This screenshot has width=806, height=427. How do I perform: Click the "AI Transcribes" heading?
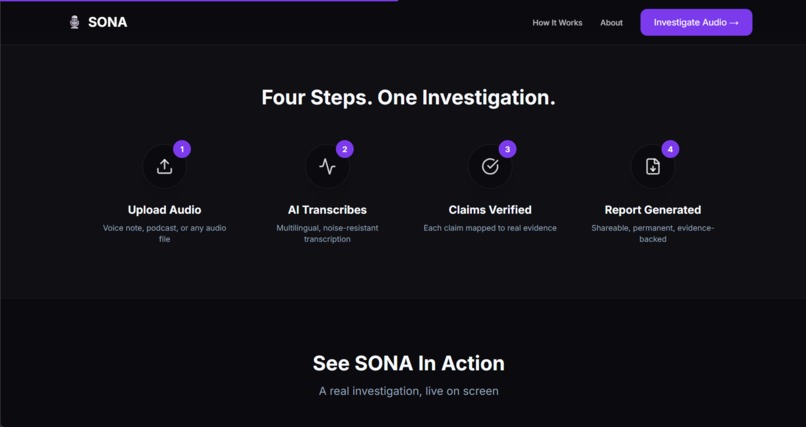coord(327,210)
